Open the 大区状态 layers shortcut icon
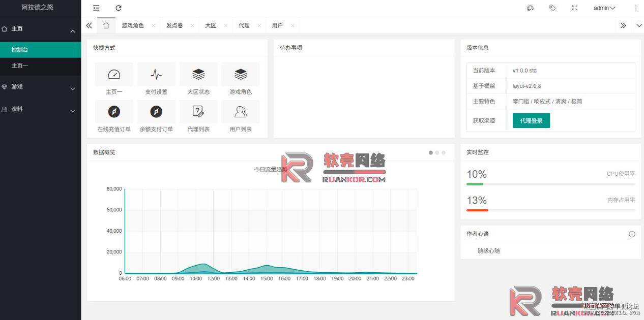The width and height of the screenshot is (644, 320). (198, 75)
